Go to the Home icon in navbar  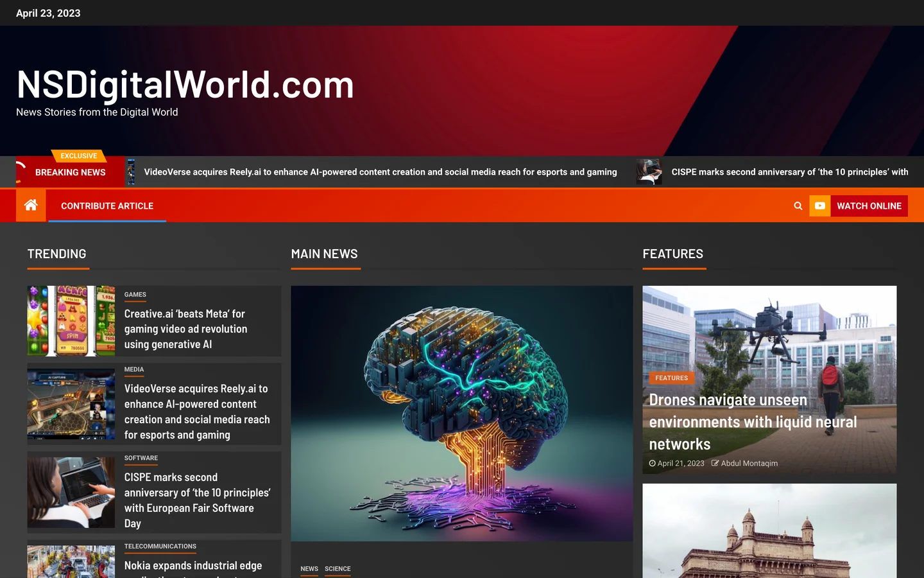coord(31,206)
